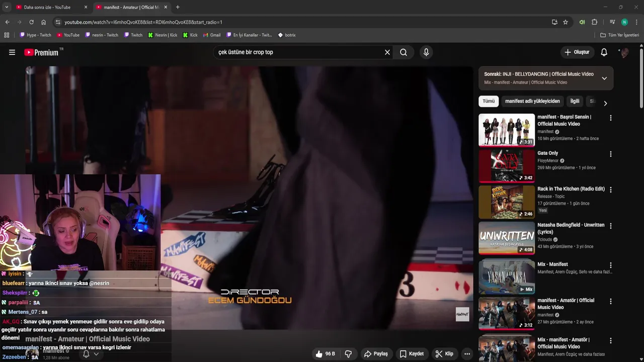644x362 pixels.
Task: Show more filter chips with the right arrow
Action: click(605, 103)
